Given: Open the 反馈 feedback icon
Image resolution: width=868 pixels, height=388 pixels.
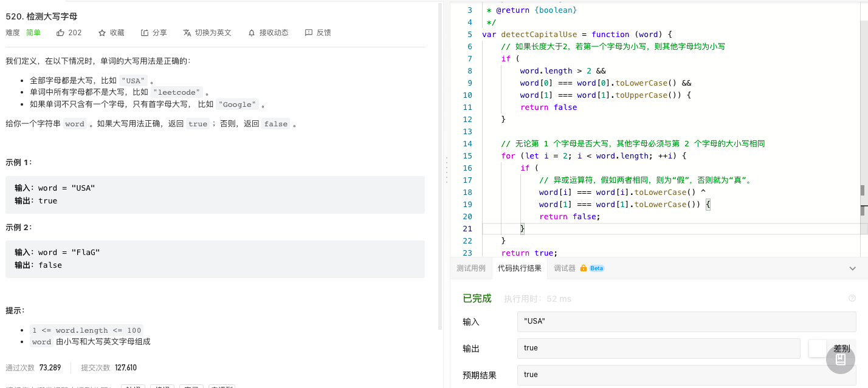Looking at the screenshot, I should [309, 33].
